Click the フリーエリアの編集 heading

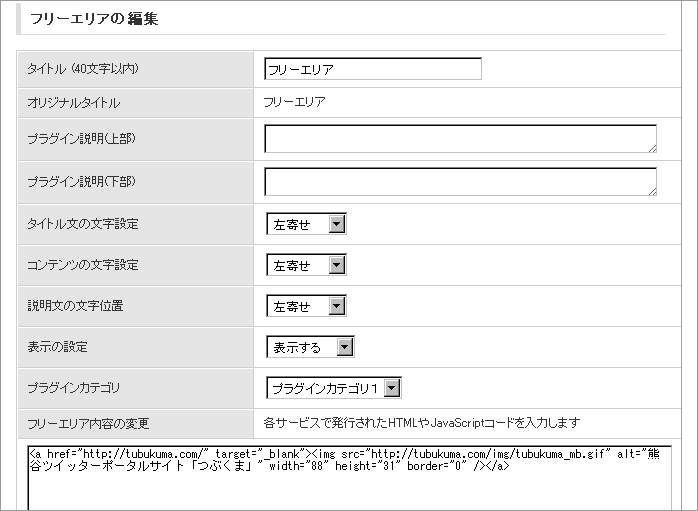coord(94,19)
